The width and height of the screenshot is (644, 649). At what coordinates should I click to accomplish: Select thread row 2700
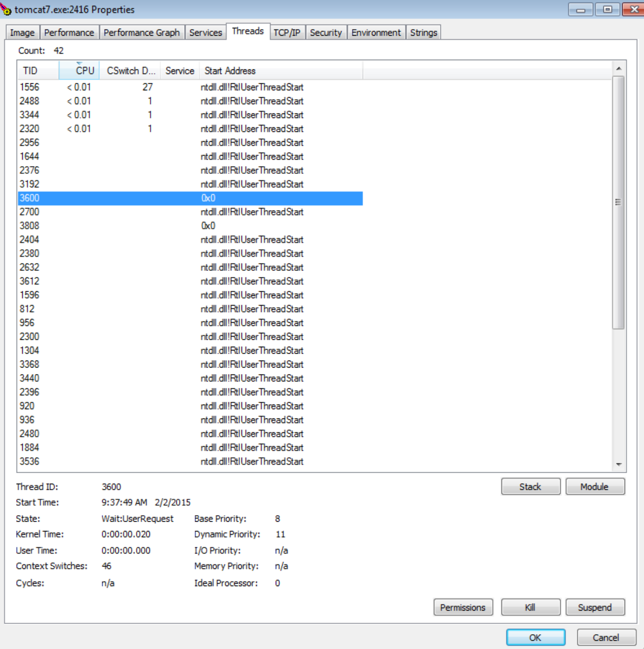click(x=190, y=212)
